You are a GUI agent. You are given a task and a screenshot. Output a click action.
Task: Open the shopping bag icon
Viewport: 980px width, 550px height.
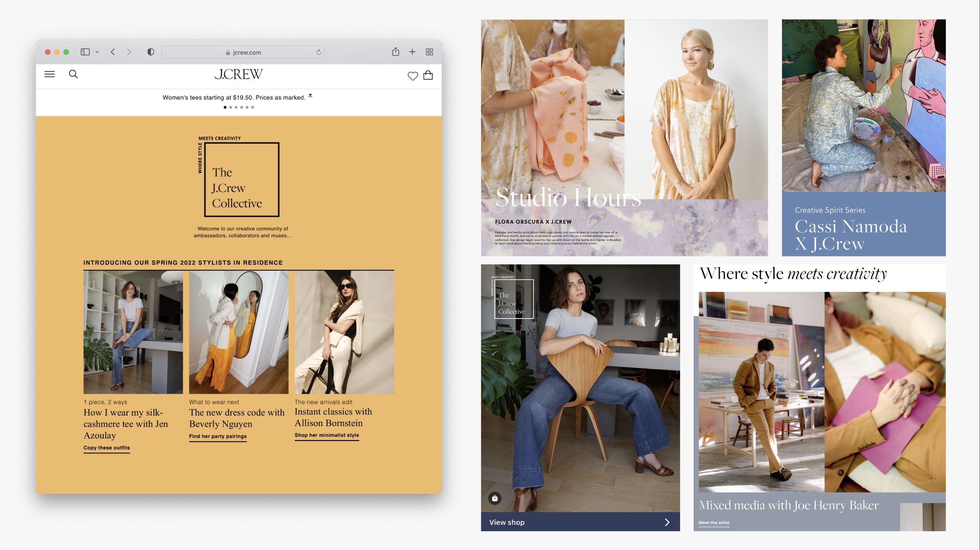click(x=428, y=75)
